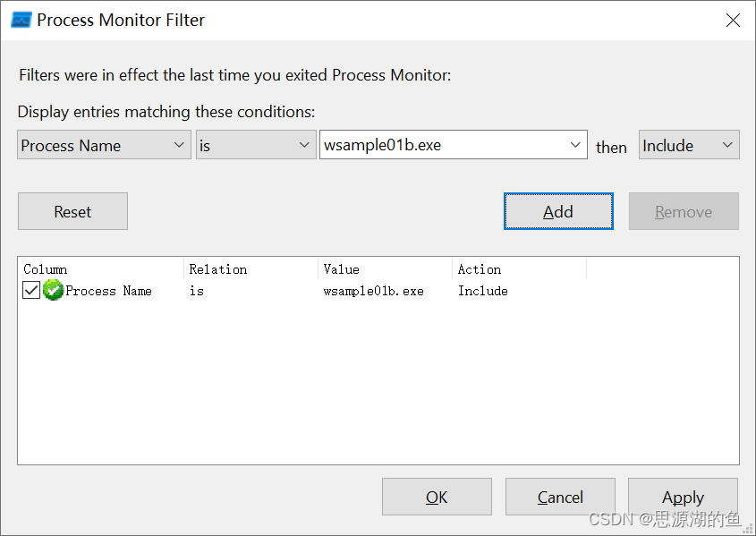
Task: Click the Action column header
Action: (x=519, y=269)
